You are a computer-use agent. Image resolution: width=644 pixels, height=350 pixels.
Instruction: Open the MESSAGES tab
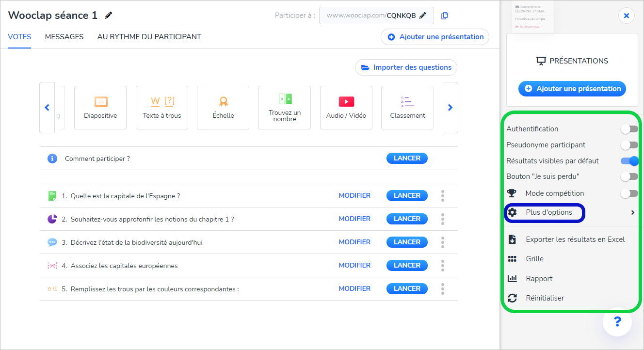pyautogui.click(x=64, y=37)
